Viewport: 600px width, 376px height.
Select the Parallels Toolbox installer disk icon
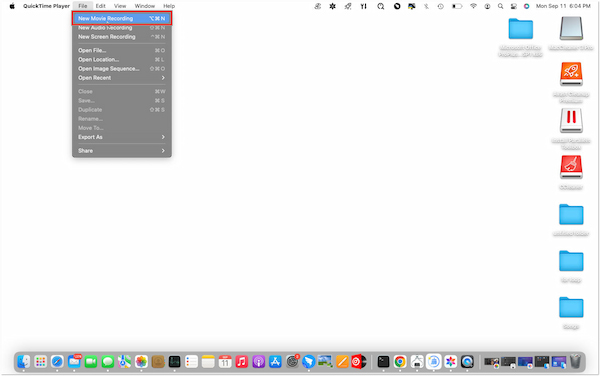click(x=571, y=121)
